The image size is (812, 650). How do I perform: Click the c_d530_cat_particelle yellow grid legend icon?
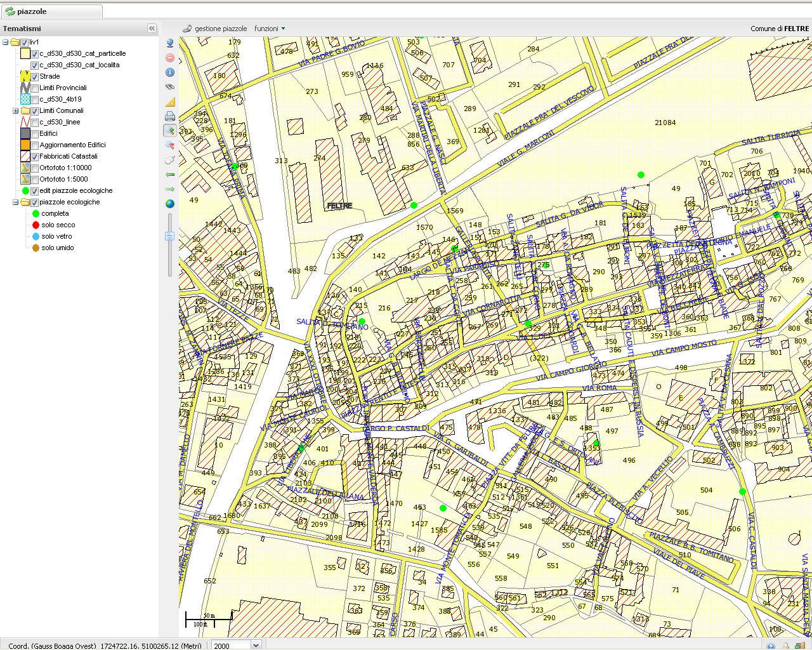(25, 53)
